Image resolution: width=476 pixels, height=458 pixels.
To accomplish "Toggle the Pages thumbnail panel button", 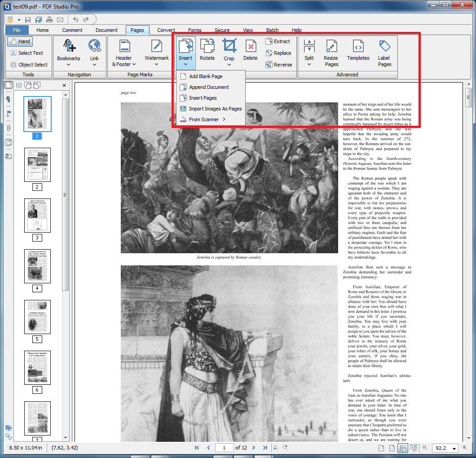I will tap(9, 85).
